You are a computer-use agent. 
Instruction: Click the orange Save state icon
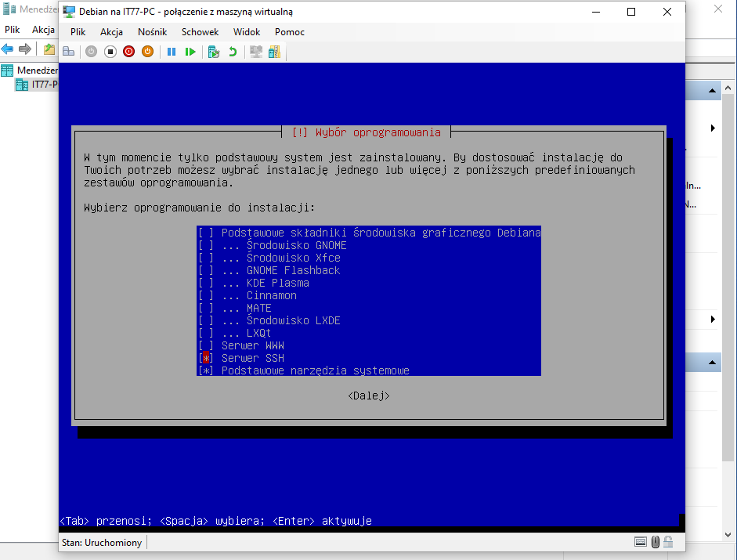(147, 52)
